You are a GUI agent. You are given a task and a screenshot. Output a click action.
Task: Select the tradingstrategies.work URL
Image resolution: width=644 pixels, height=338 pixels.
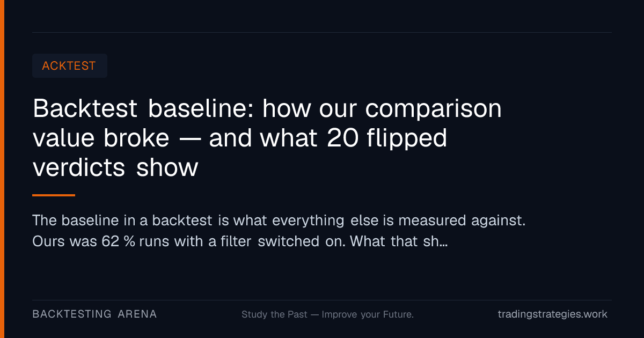[552, 314]
